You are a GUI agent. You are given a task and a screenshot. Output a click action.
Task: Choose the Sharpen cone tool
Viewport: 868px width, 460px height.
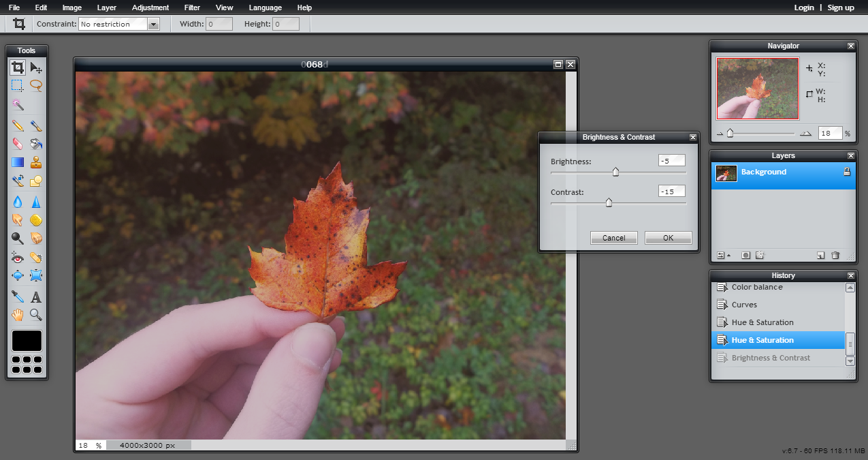pyautogui.click(x=36, y=202)
